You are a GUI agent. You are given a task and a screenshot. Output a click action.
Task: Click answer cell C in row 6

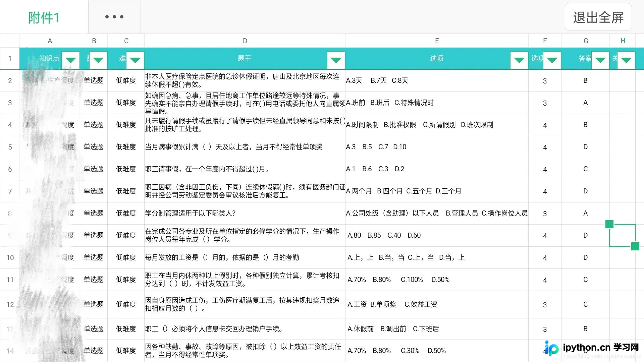[586, 169]
